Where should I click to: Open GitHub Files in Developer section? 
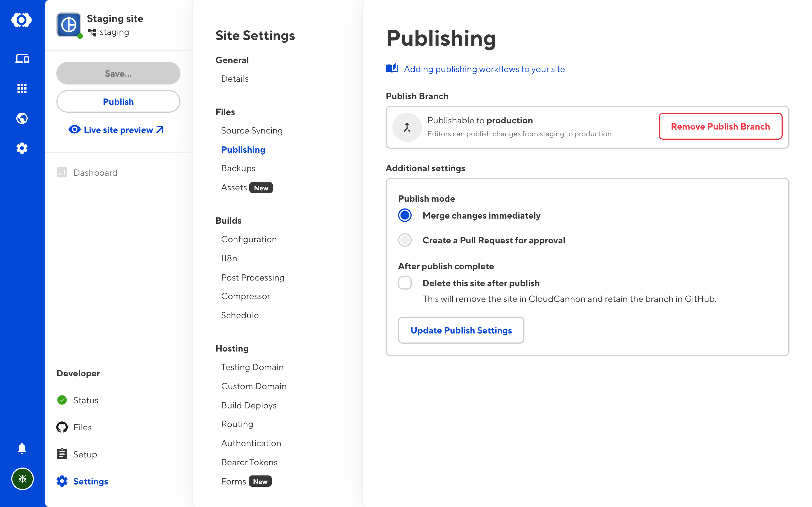point(82,427)
